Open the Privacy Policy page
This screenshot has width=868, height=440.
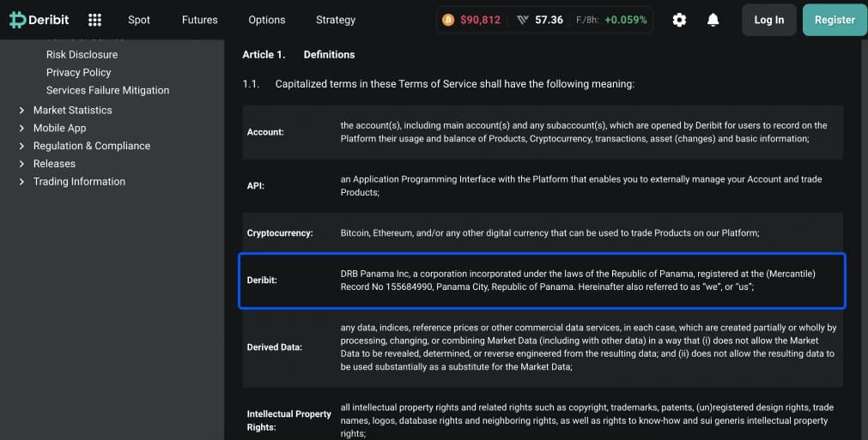(x=79, y=72)
